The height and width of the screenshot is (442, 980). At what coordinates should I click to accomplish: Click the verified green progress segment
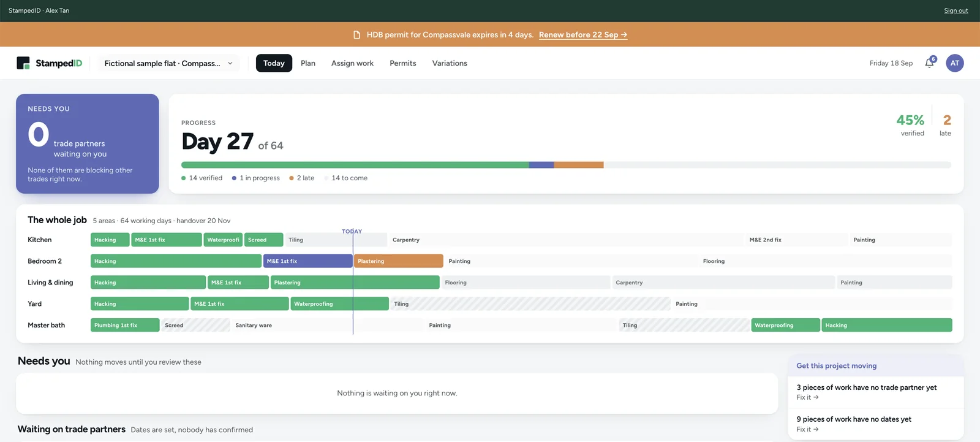click(x=355, y=165)
